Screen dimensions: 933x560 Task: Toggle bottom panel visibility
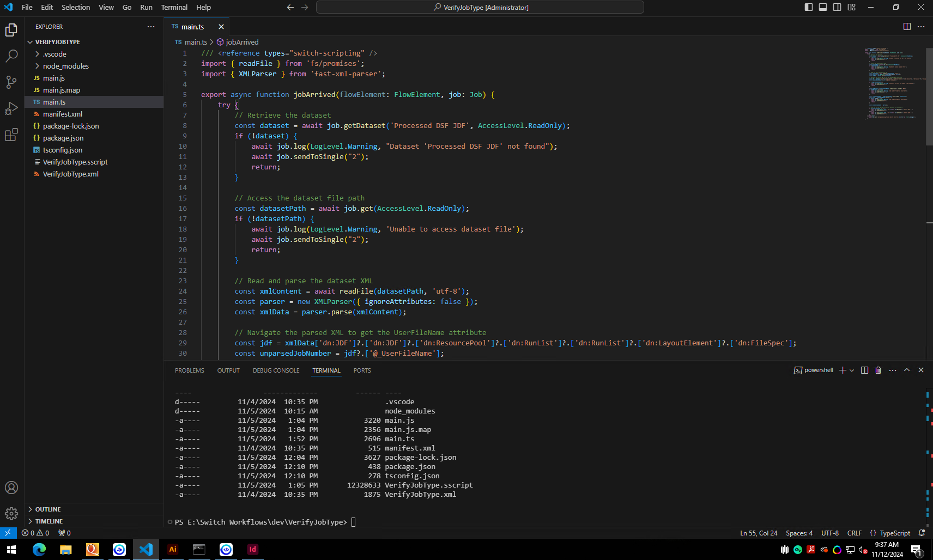tap(823, 7)
